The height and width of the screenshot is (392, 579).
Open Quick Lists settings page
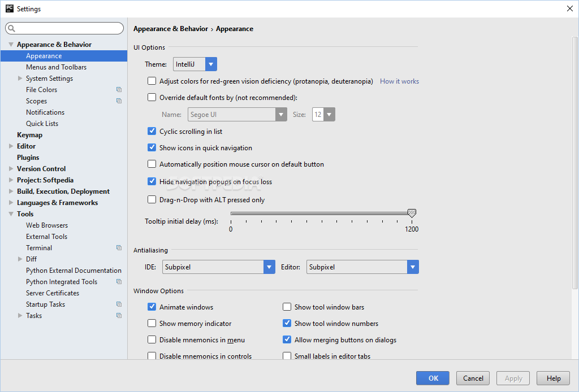tap(42, 124)
